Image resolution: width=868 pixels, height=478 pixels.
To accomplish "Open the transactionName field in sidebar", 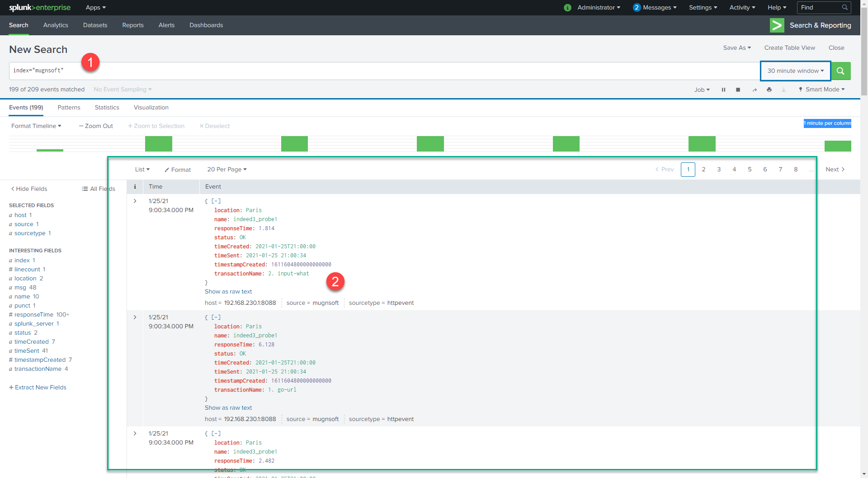I will click(x=38, y=369).
